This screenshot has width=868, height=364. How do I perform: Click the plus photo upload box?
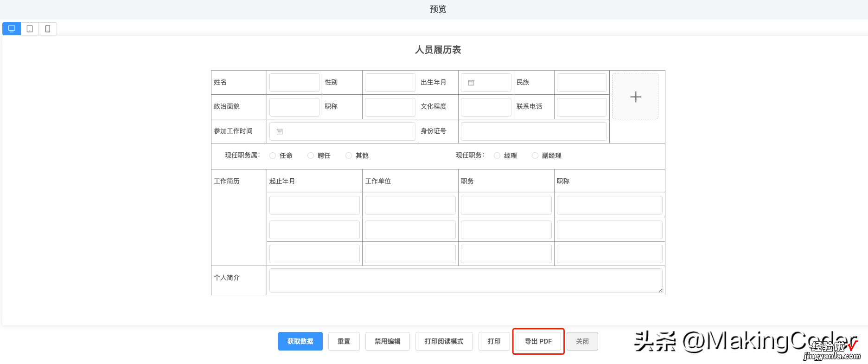coord(635,96)
